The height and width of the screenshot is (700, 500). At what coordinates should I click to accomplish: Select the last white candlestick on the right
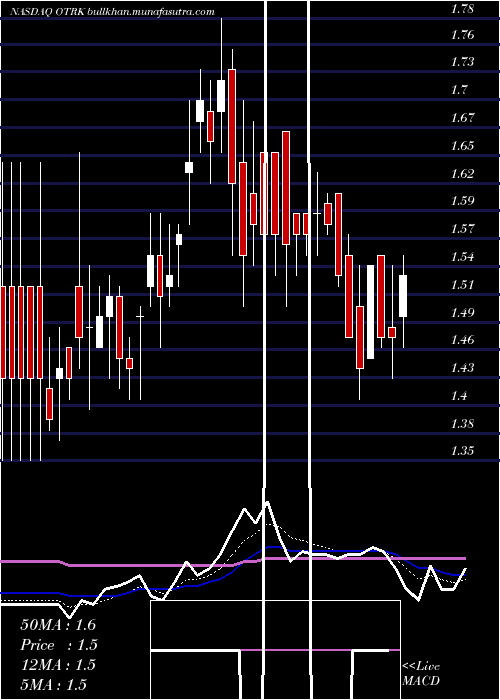click(x=403, y=296)
